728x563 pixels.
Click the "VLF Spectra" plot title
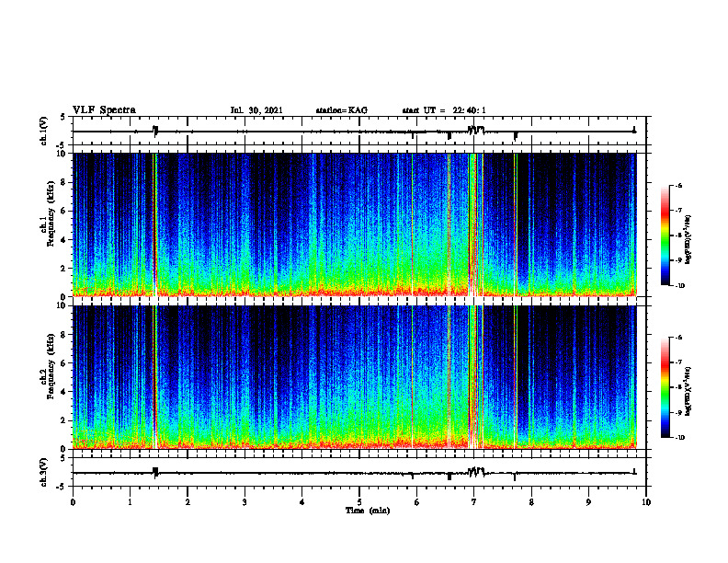tap(104, 110)
